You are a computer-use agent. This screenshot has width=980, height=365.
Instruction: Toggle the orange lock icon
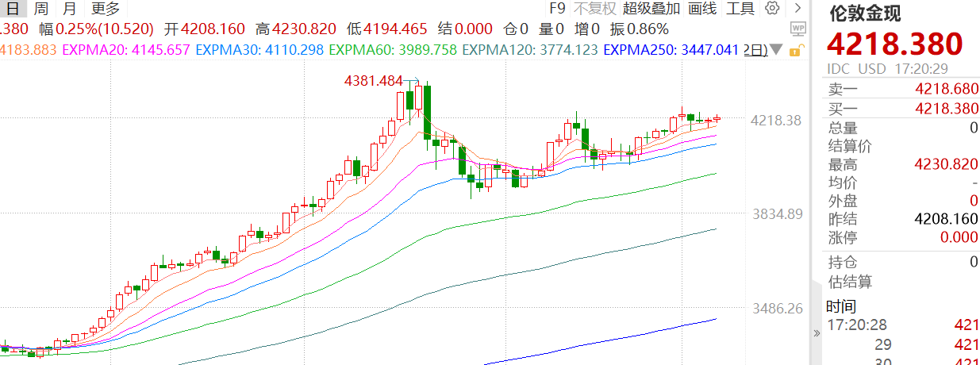pyautogui.click(x=797, y=49)
